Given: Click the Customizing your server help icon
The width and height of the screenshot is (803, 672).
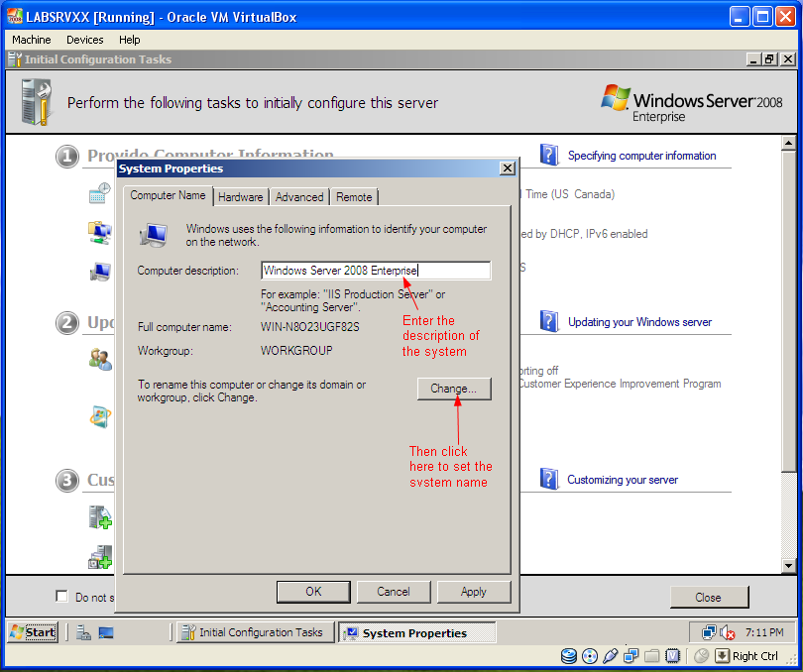Looking at the screenshot, I should click(549, 479).
